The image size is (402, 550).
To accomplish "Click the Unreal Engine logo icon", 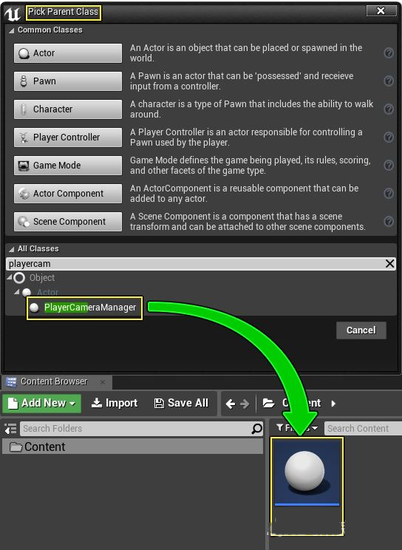I will click(x=12, y=14).
